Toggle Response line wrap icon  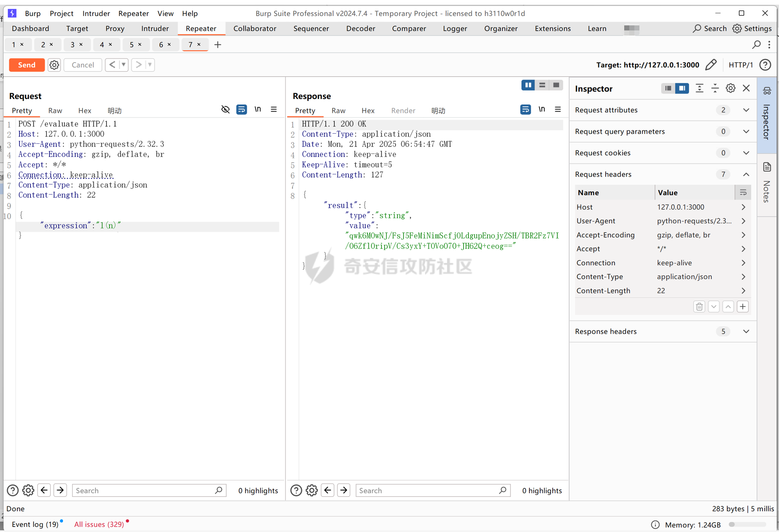525,110
